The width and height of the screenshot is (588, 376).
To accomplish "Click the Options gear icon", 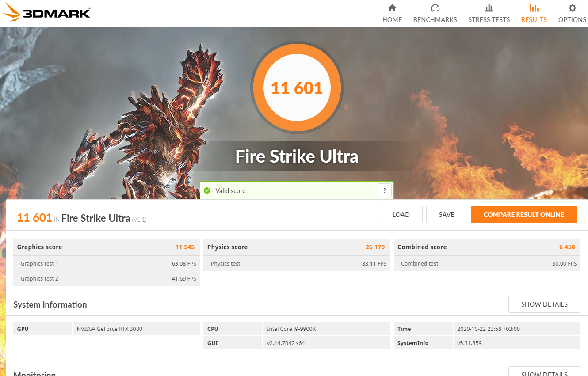I will [572, 8].
